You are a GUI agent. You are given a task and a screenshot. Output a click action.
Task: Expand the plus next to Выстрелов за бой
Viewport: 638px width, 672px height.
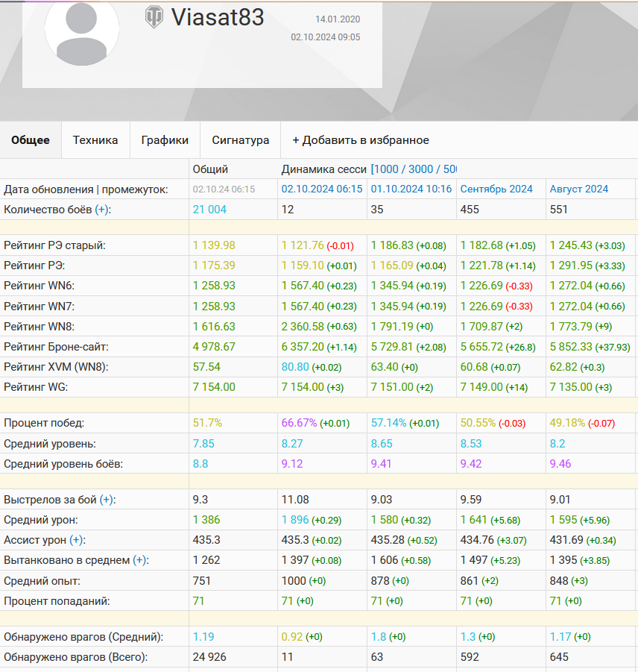click(107, 500)
